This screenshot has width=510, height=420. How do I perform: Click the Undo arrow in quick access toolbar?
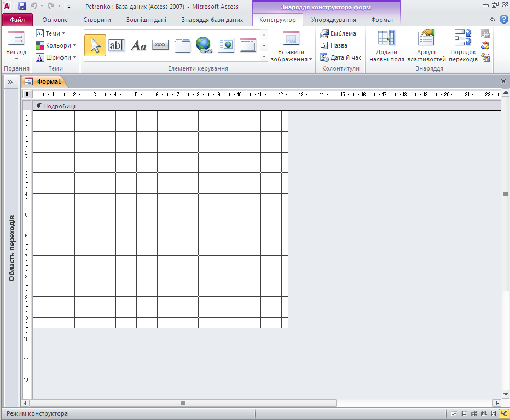click(33, 6)
